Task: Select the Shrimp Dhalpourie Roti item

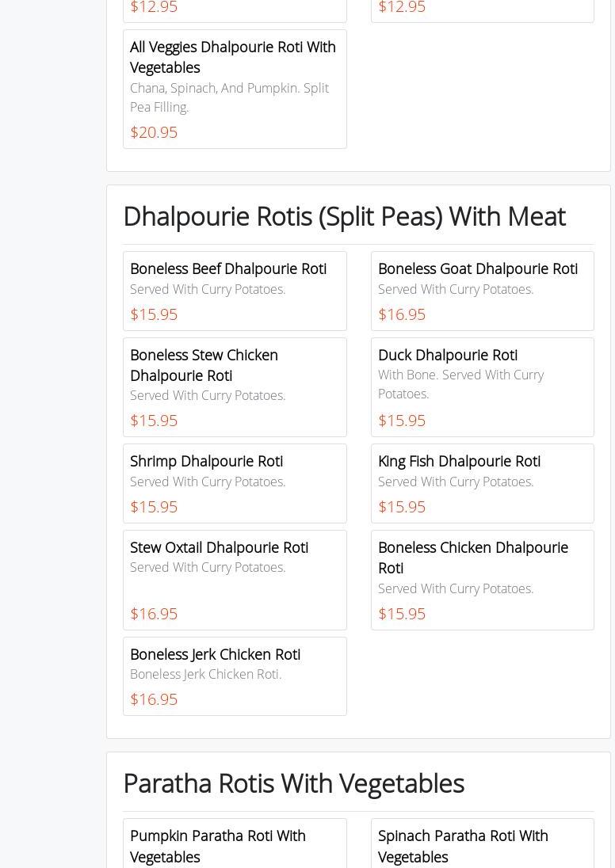Action: pyautogui.click(x=206, y=461)
